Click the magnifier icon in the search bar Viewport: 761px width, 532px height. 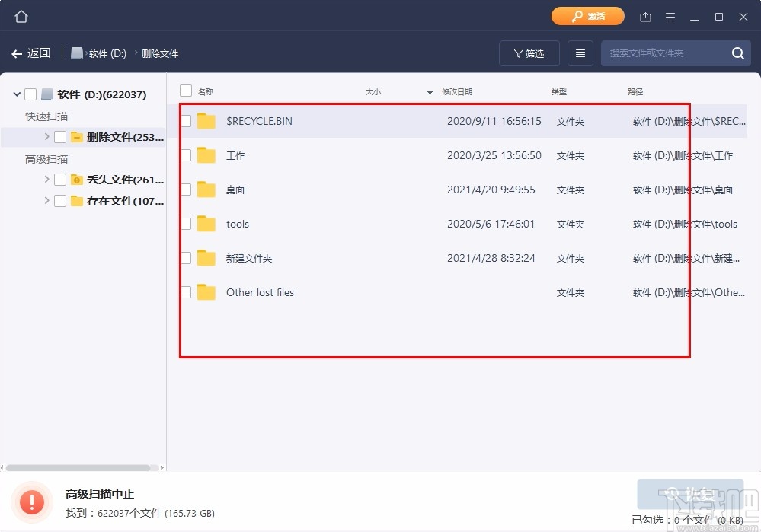(x=737, y=53)
